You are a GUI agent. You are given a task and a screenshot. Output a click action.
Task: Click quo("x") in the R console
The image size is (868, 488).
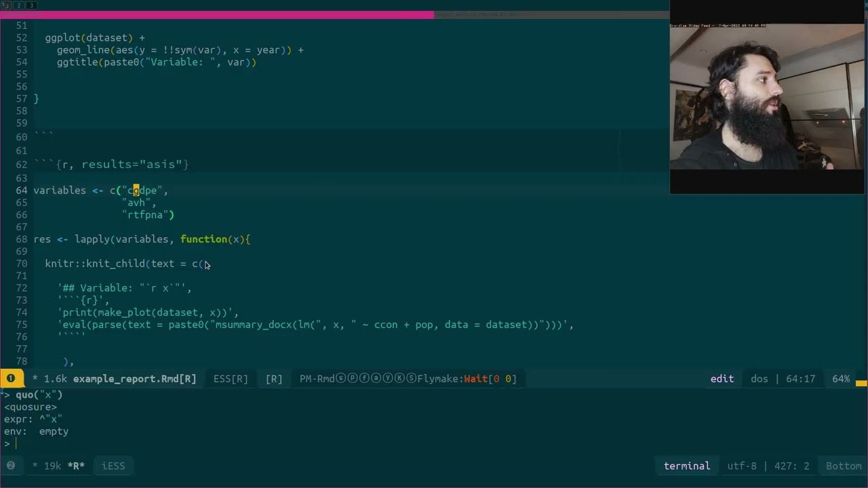click(x=39, y=394)
